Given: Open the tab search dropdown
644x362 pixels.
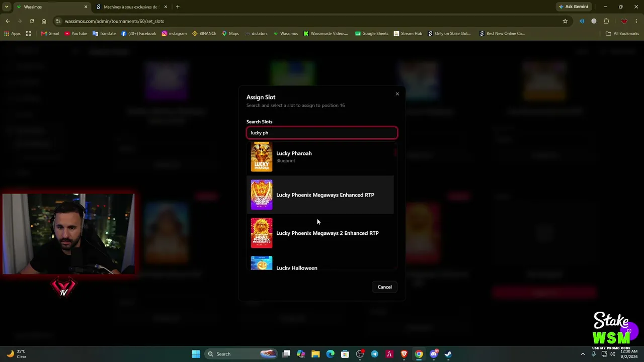Looking at the screenshot, I should 7,7.
